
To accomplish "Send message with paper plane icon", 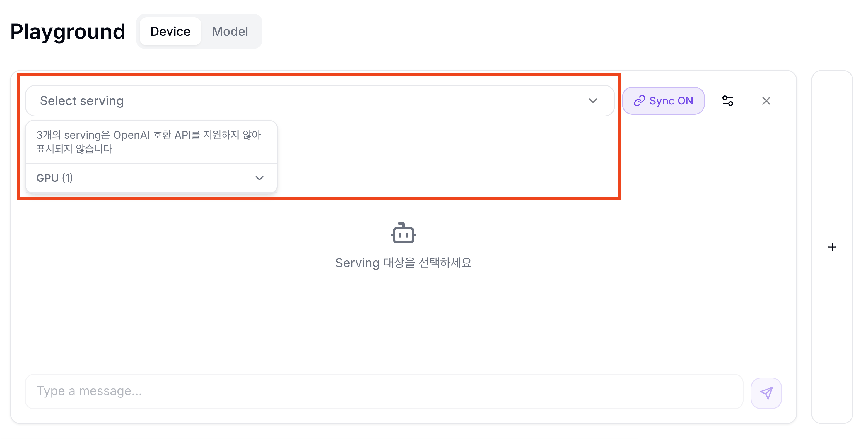I will [x=766, y=393].
